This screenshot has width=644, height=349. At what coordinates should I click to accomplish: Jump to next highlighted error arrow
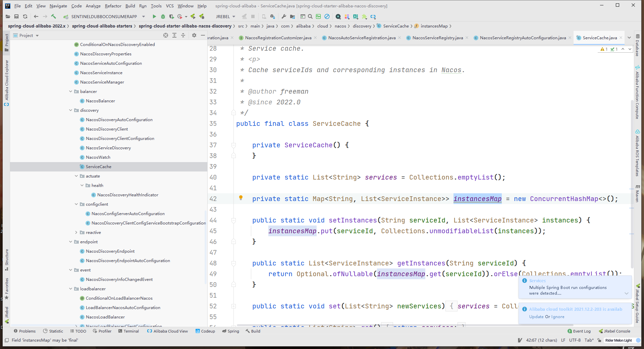tap(630, 49)
